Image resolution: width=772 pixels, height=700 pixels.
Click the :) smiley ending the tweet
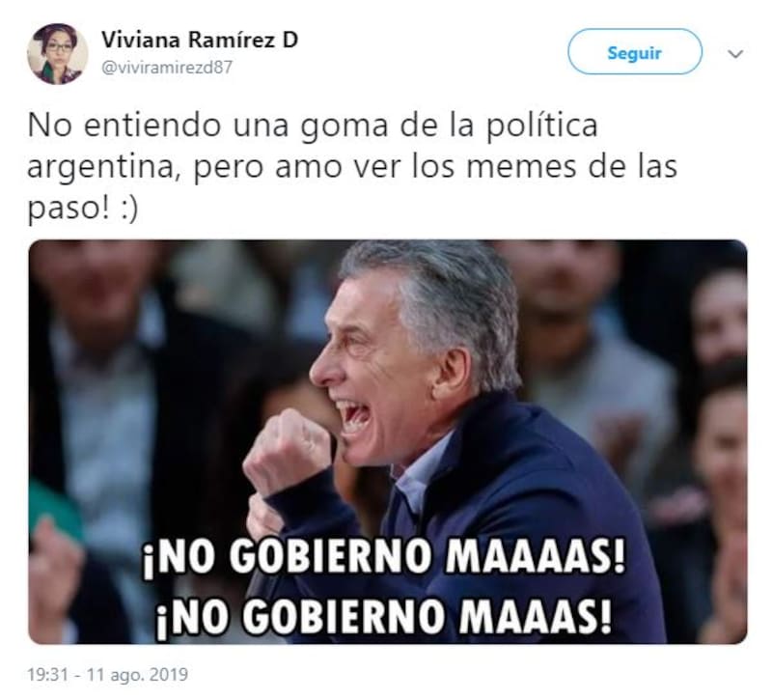point(129,210)
